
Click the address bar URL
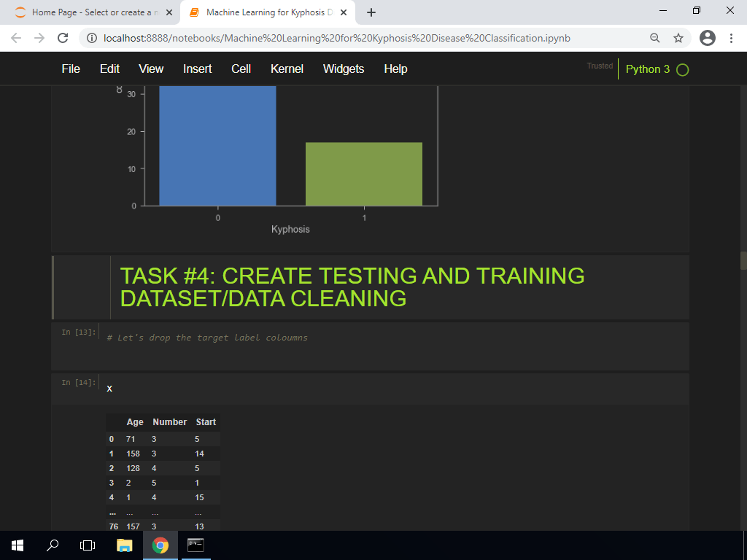(x=337, y=38)
